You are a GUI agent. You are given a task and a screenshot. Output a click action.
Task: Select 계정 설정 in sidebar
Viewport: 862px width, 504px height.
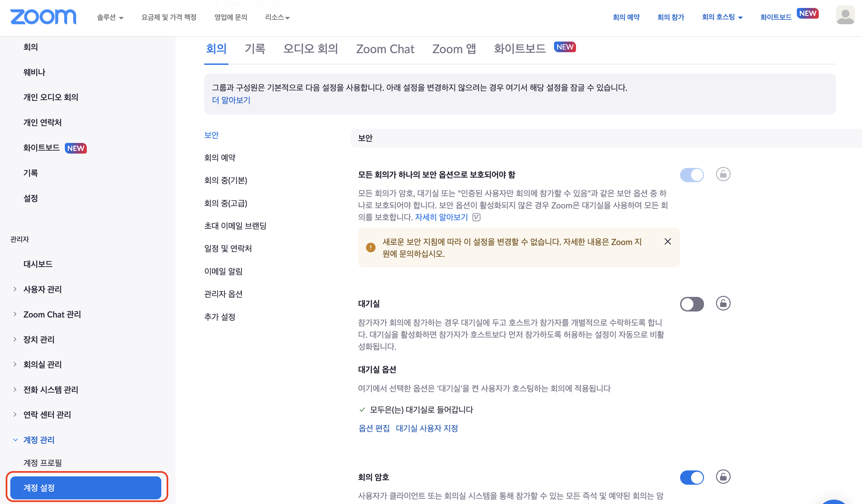(85, 488)
